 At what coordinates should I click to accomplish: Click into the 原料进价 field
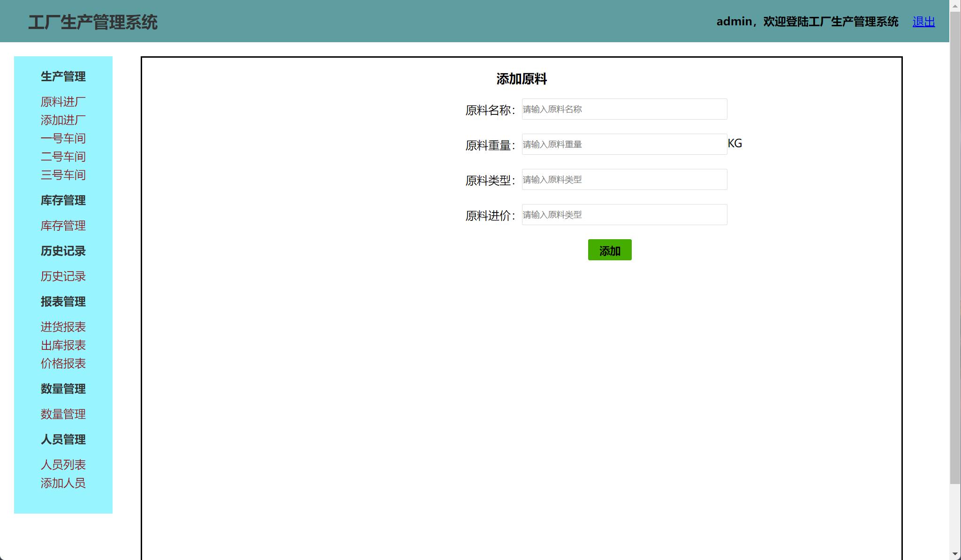624,215
